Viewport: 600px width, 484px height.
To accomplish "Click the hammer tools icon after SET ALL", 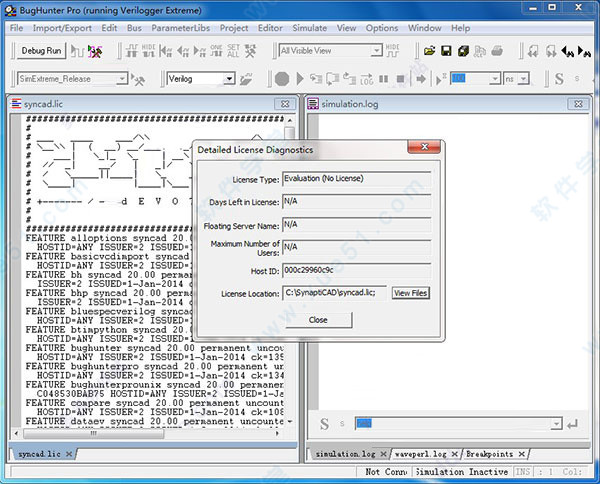I will pos(250,51).
